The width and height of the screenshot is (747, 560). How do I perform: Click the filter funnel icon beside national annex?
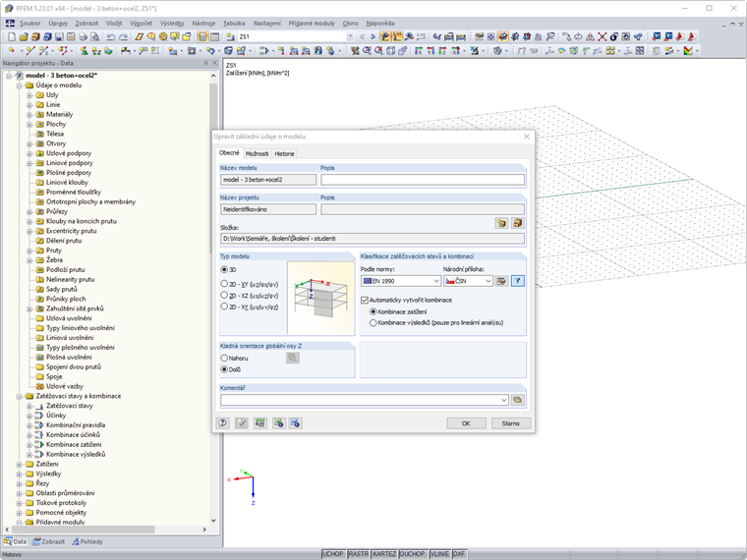click(x=518, y=281)
